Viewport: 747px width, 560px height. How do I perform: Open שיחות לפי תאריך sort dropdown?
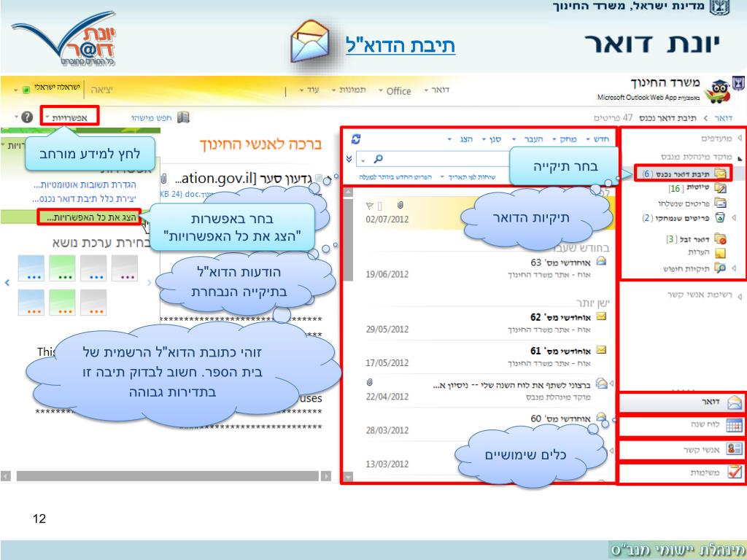pyautogui.click(x=468, y=177)
